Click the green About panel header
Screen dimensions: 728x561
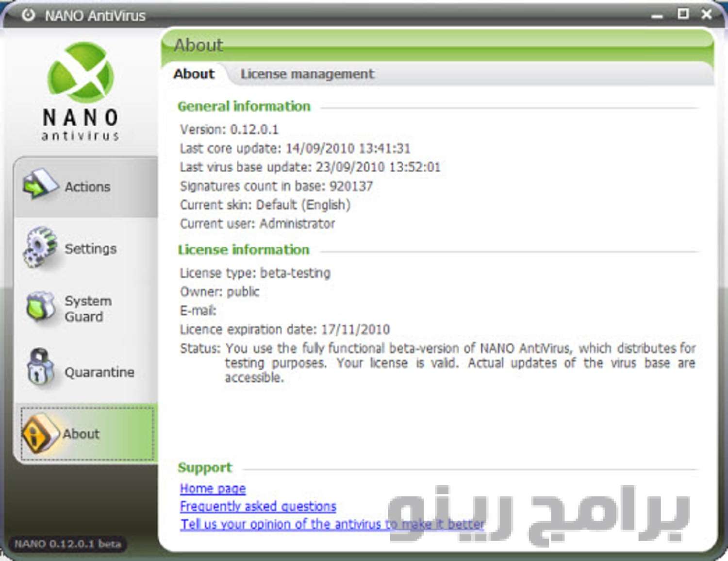click(437, 45)
